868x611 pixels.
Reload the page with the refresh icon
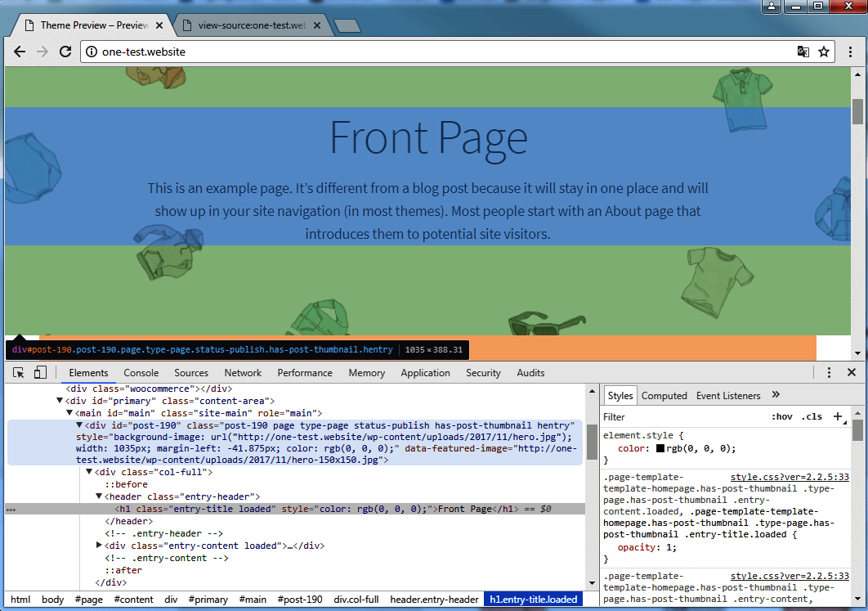pyautogui.click(x=65, y=51)
